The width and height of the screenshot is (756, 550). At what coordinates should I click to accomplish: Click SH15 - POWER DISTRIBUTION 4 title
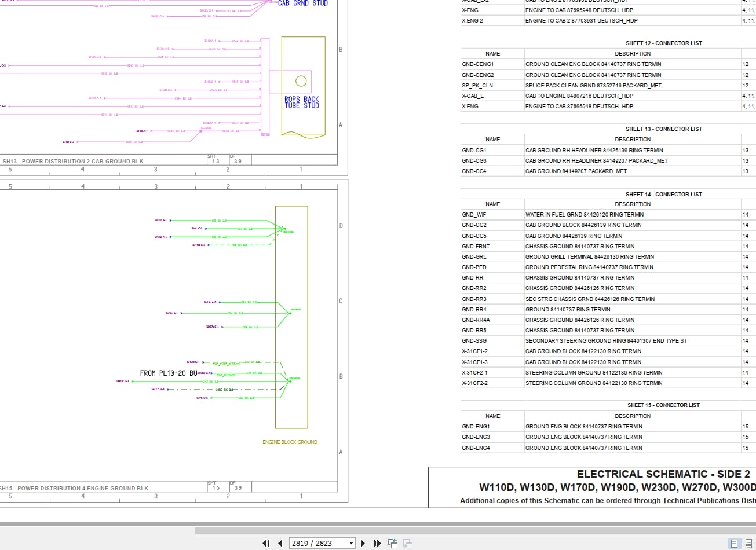click(74, 489)
